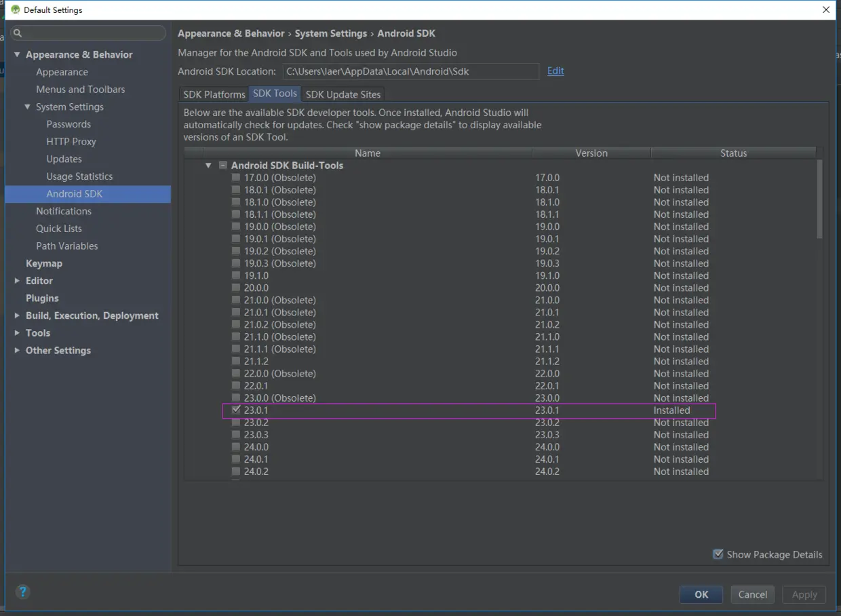The image size is (841, 616).
Task: Click the Edit link for SDK location
Action: (555, 71)
